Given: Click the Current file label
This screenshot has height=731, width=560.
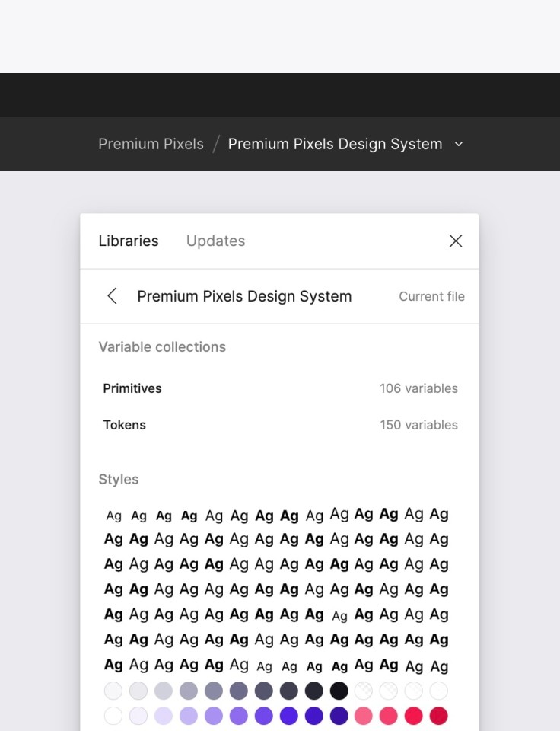Looking at the screenshot, I should pos(432,296).
